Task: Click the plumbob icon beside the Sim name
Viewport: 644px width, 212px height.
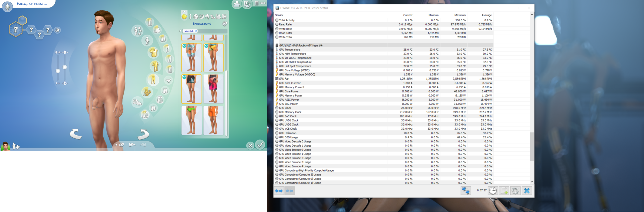Action: (7, 6)
